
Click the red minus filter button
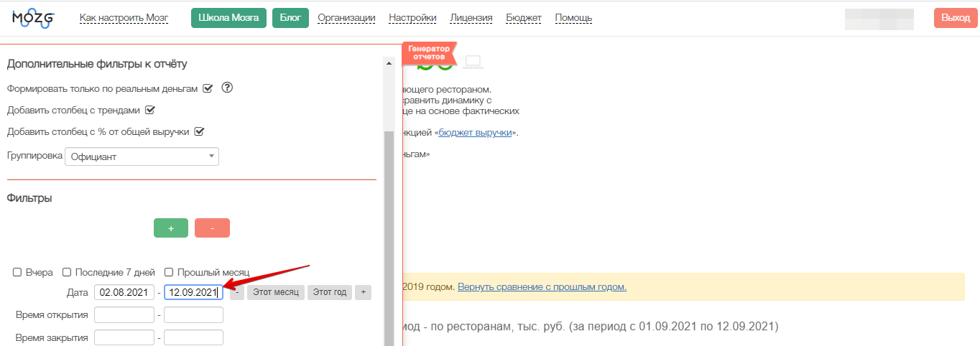click(x=212, y=228)
